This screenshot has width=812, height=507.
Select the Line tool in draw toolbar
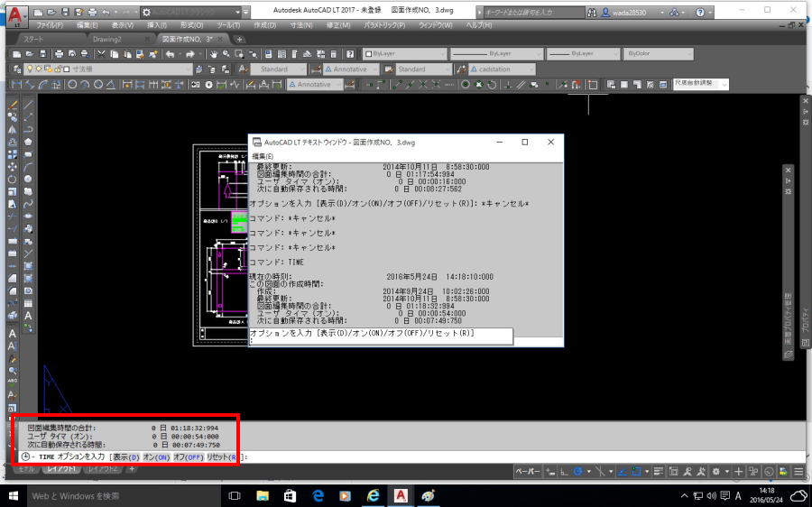29,105
